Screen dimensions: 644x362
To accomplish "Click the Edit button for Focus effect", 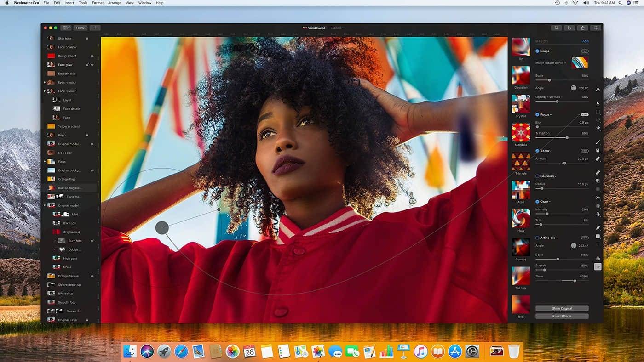I will pos(585,114).
